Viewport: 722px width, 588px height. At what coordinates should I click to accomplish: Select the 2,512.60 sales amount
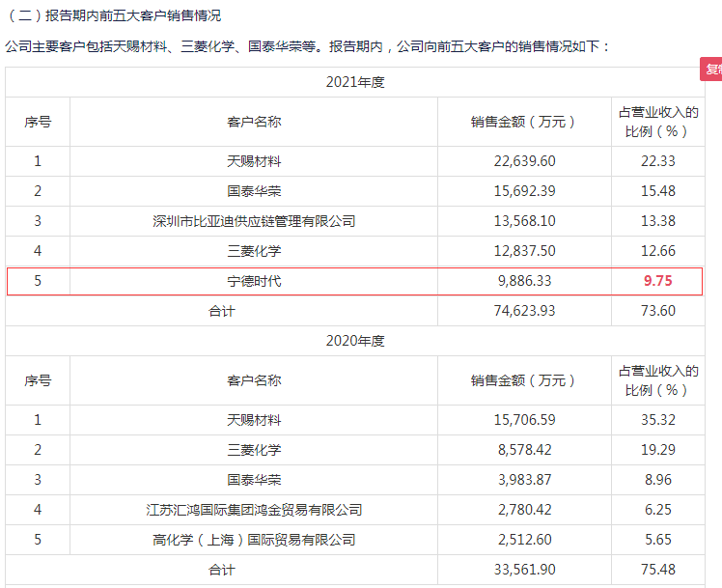524,540
